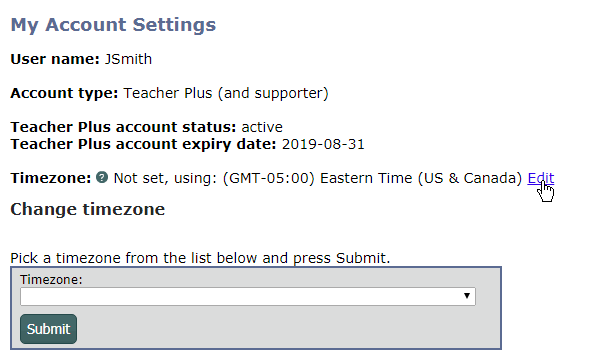This screenshot has width=609, height=363.
Task: Click the bold Timezone label beside the help icon
Action: click(x=51, y=178)
